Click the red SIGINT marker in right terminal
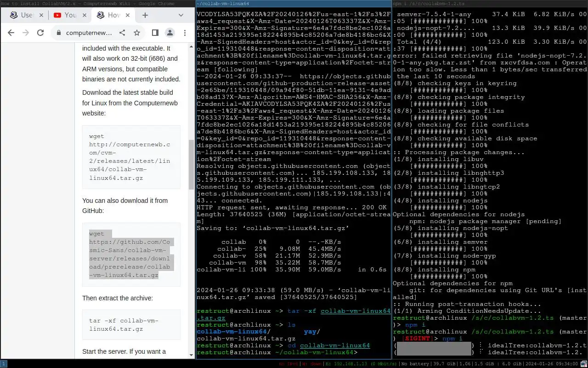Image resolution: width=588 pixels, height=368 pixels. (418, 339)
